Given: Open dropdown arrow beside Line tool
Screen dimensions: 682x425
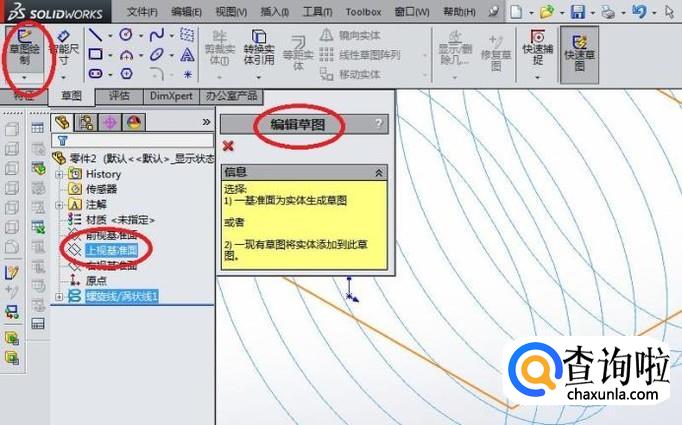Looking at the screenshot, I should tap(110, 36).
